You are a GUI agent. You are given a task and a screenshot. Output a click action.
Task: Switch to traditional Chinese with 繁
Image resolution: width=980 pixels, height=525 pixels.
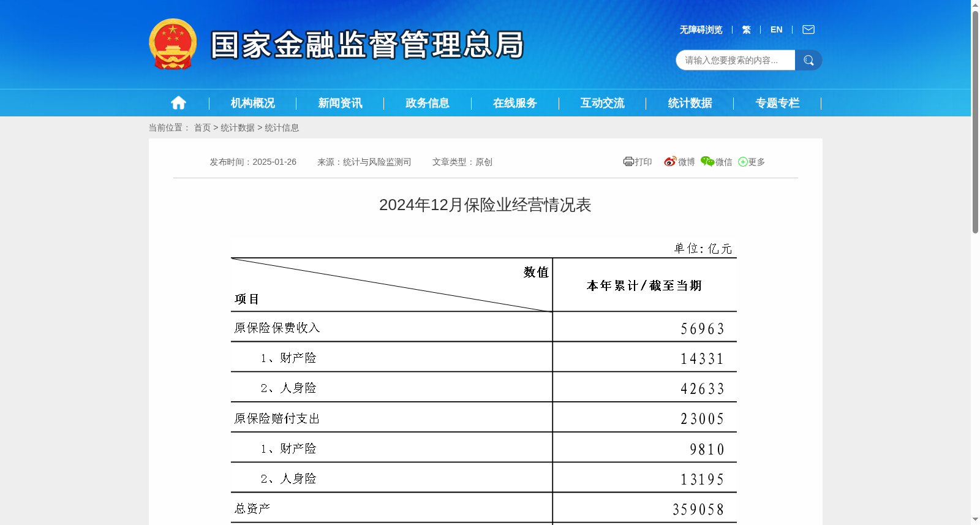point(746,29)
